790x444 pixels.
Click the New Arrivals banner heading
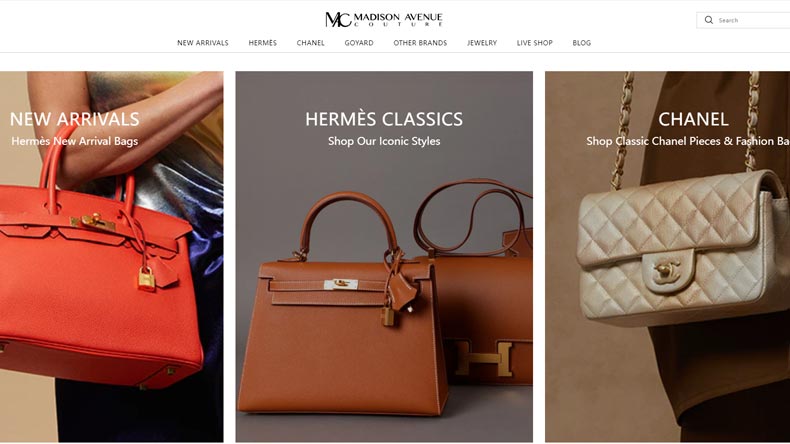click(x=75, y=119)
